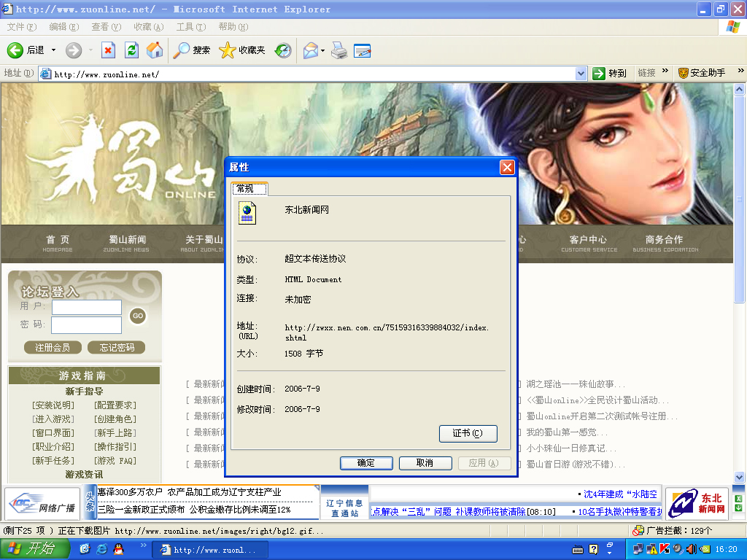Click the username (用户) input field
Viewport: 747px width, 560px height.
tap(87, 307)
